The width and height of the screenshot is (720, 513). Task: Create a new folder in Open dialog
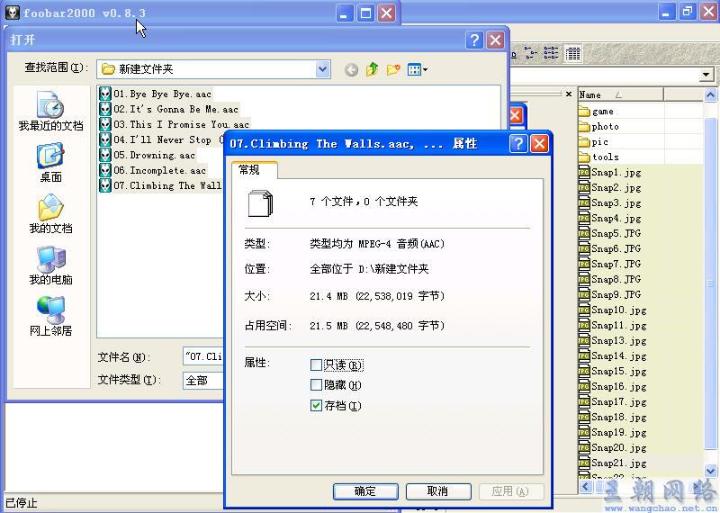click(393, 70)
